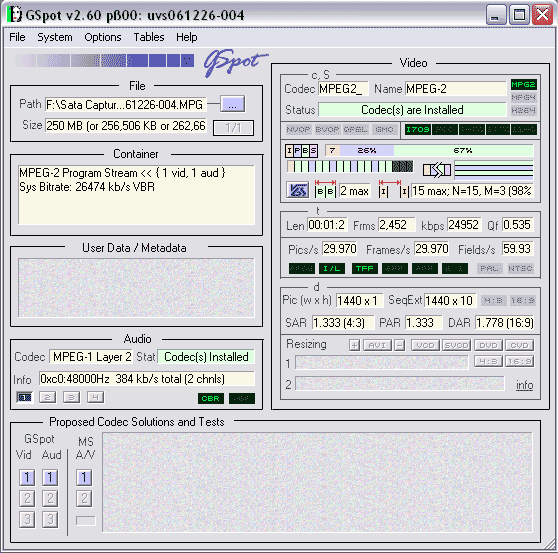The width and height of the screenshot is (558, 553).
Task: Open the Options menu
Action: pos(102,37)
